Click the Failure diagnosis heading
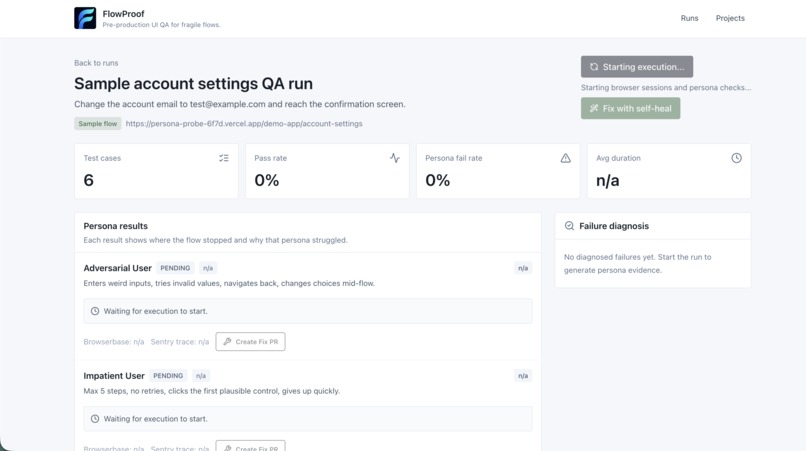This screenshot has width=806, height=451. pyautogui.click(x=614, y=226)
